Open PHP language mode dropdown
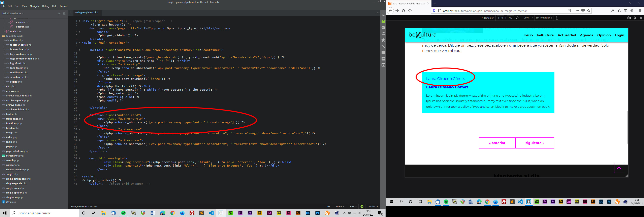The height and width of the screenshot is (217, 644). tap(353, 207)
